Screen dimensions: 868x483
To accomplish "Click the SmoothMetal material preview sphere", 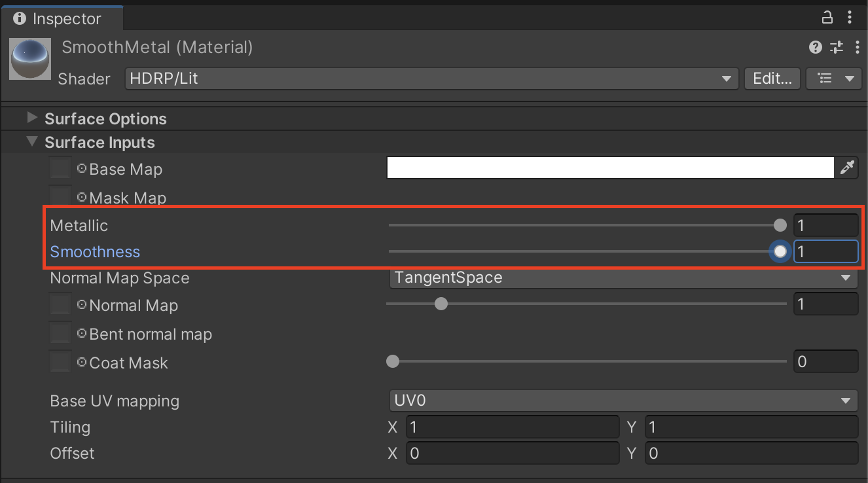I will 30,58.
